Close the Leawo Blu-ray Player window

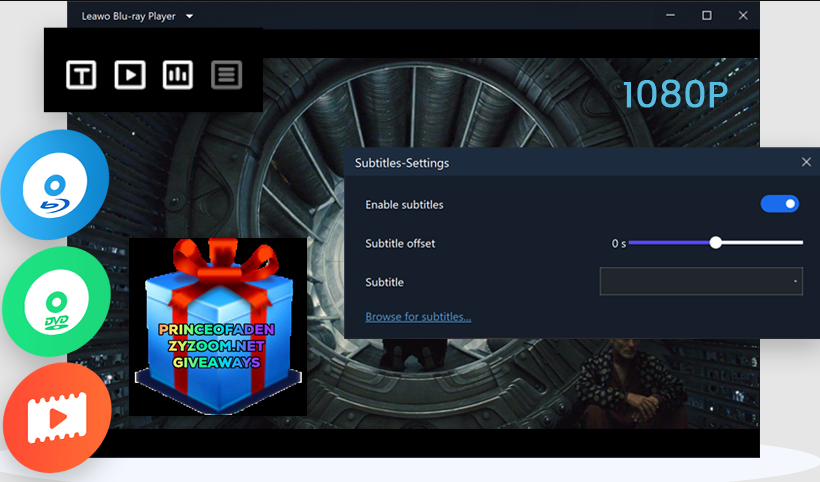[x=743, y=16]
